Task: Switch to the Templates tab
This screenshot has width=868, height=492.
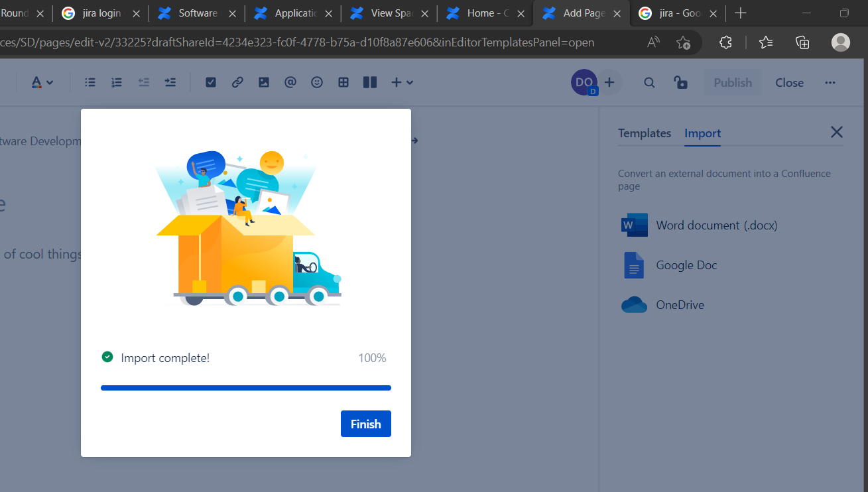Action: click(x=645, y=133)
